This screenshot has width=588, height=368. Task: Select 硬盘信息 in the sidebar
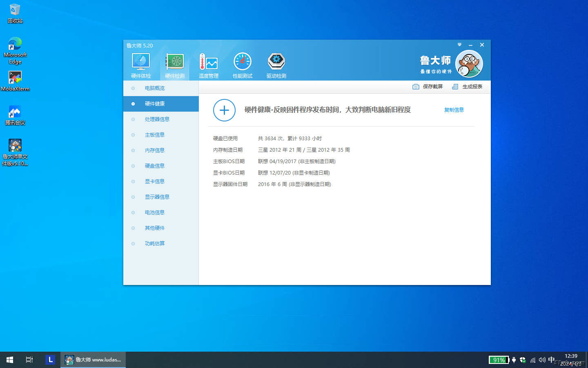(x=161, y=166)
